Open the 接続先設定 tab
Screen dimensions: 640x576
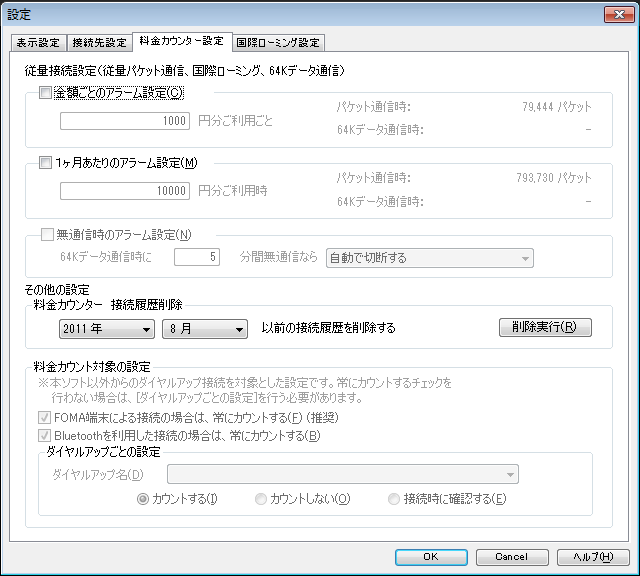(99, 43)
